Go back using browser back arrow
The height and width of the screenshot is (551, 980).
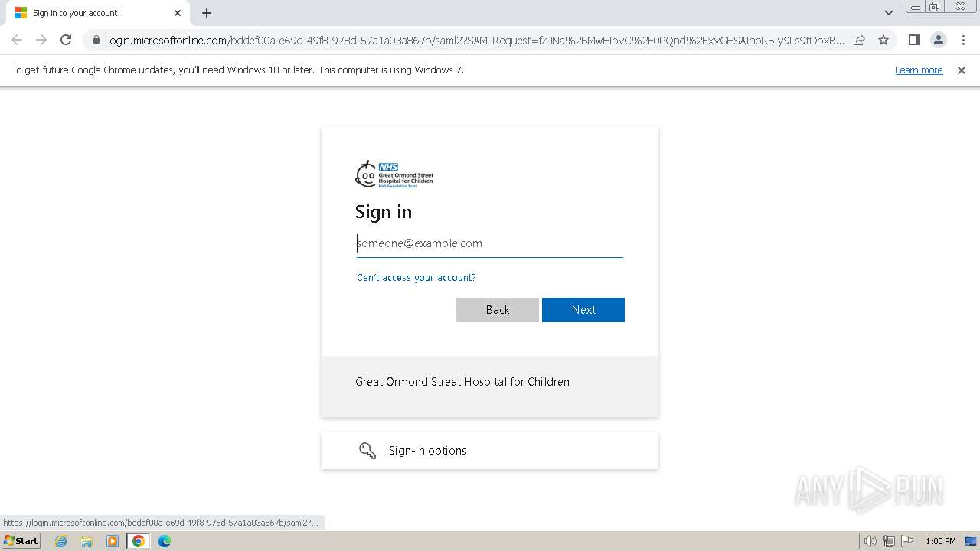coord(17,40)
